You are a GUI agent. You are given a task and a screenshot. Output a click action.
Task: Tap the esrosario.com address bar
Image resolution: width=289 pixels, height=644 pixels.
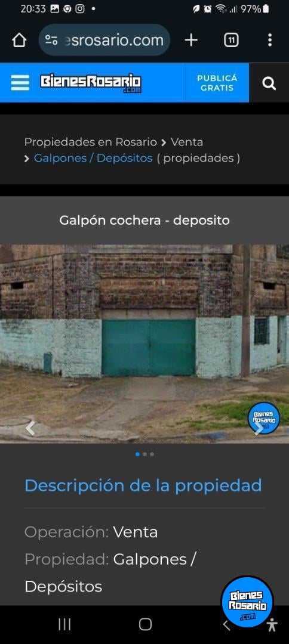coord(104,40)
